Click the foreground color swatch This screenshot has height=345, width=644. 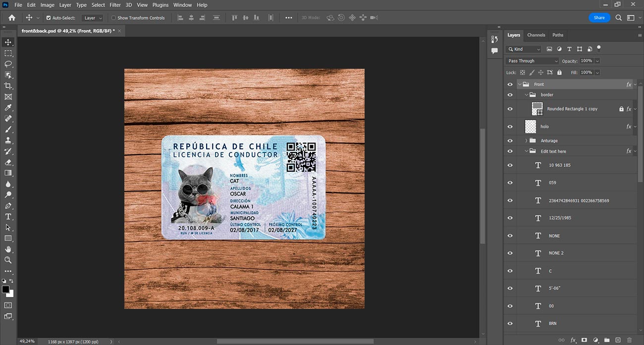click(x=5, y=289)
